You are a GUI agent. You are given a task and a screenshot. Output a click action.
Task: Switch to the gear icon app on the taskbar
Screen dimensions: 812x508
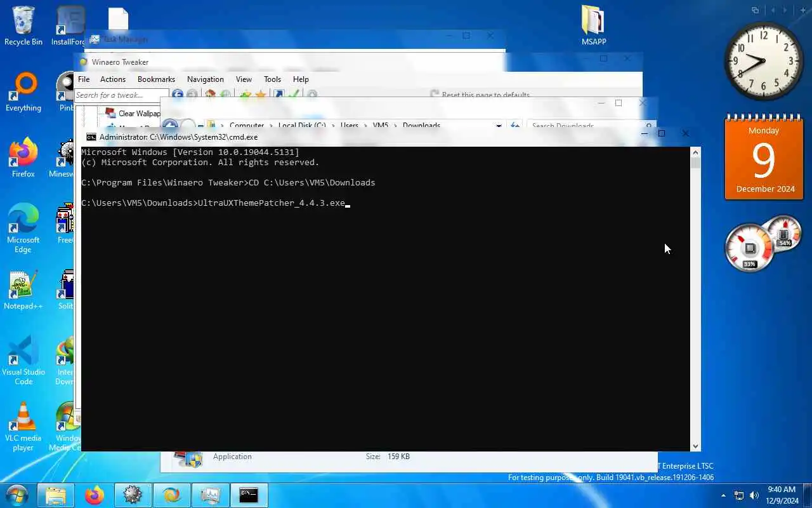point(133,495)
